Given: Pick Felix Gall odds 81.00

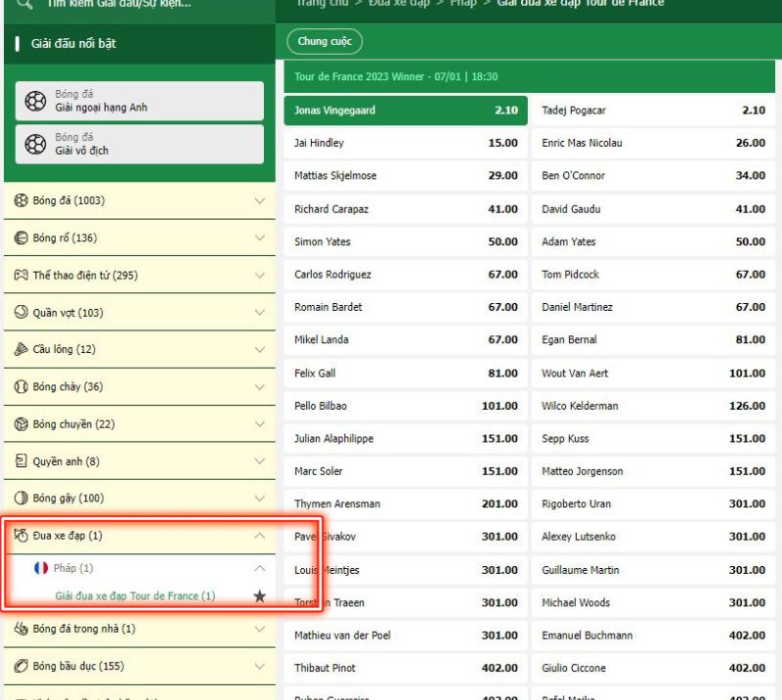Looking at the screenshot, I should click(x=406, y=373).
